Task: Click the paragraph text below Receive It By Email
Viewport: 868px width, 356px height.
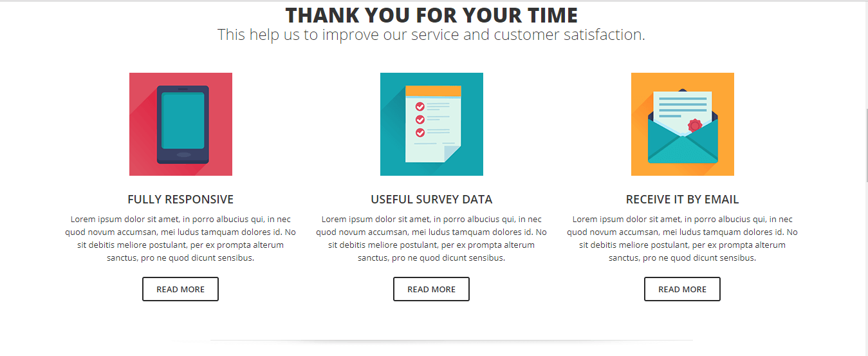Action: click(682, 238)
